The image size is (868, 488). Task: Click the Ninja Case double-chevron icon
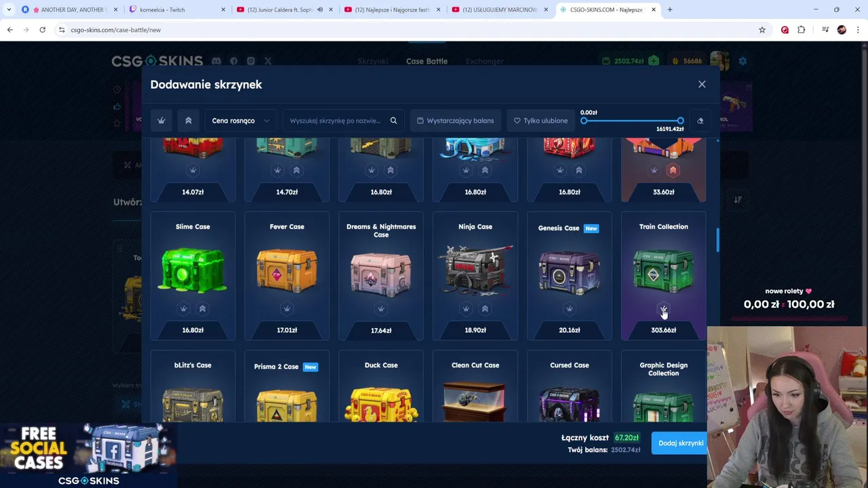[x=485, y=308]
